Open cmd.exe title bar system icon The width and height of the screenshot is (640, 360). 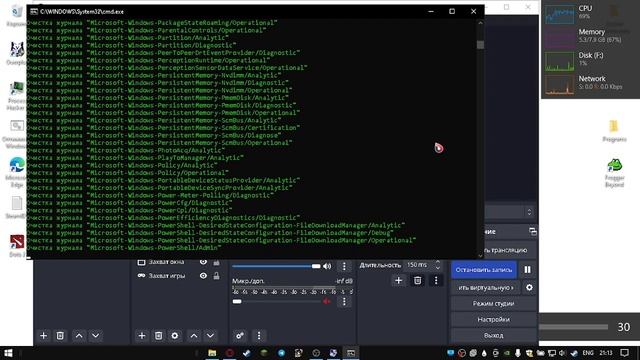(34, 11)
